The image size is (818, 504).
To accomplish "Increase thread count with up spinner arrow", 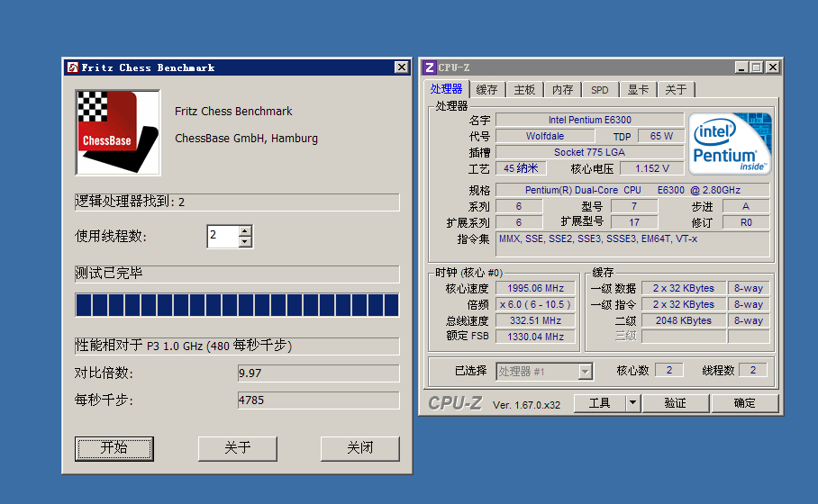I will pos(245,230).
